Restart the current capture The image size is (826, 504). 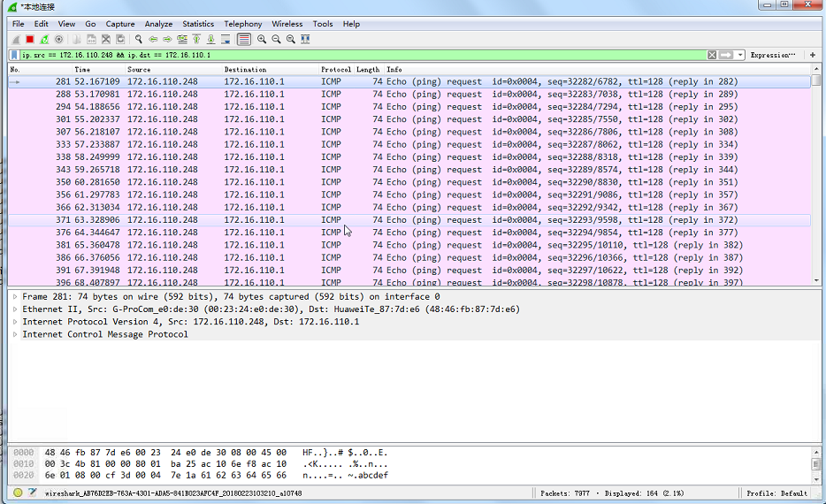click(44, 39)
